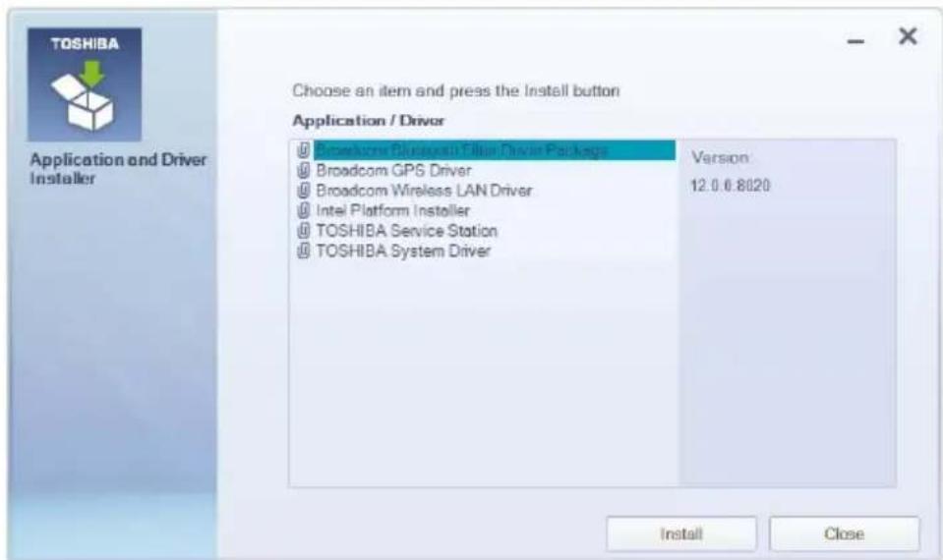Close the window with the X button
Viewport: 943px width, 560px height.
908,36
